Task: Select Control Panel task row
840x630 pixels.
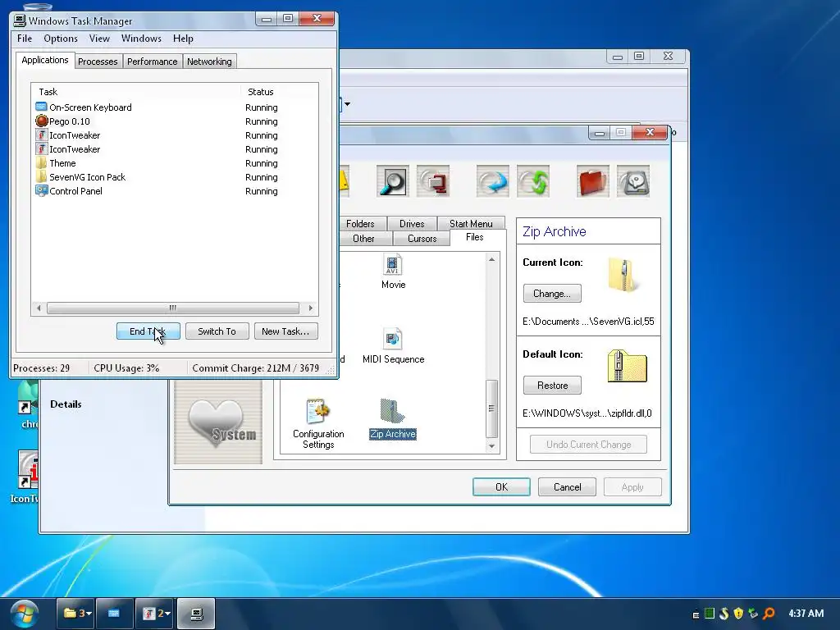Action: click(x=175, y=190)
